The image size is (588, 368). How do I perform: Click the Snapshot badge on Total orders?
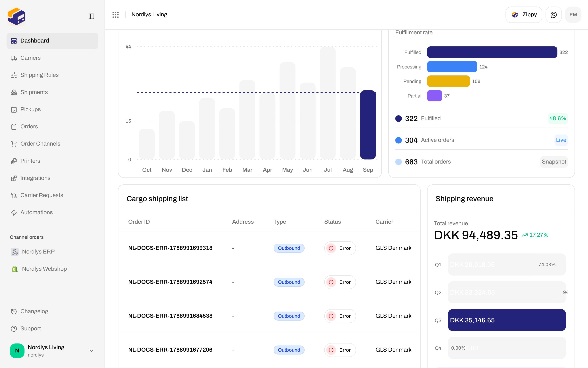[x=554, y=162]
